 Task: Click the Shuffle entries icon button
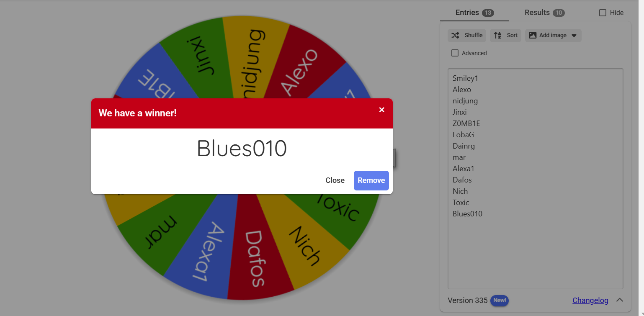point(455,36)
